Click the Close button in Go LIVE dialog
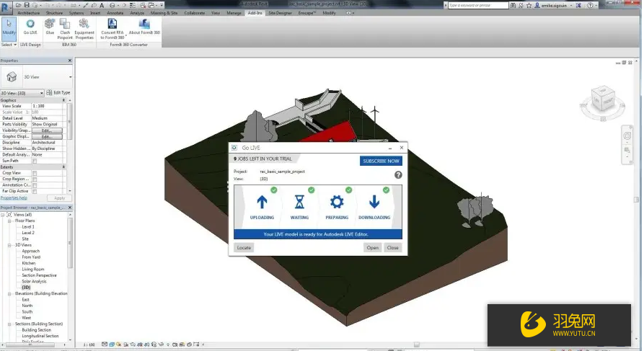Viewport: 644px width, 351px height. [x=392, y=247]
